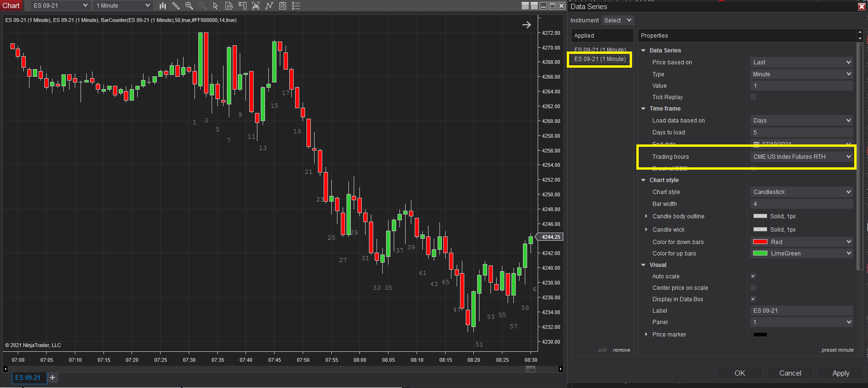Viewport: 868px width, 388px height.
Task: Open the Price based on dropdown
Action: point(802,62)
